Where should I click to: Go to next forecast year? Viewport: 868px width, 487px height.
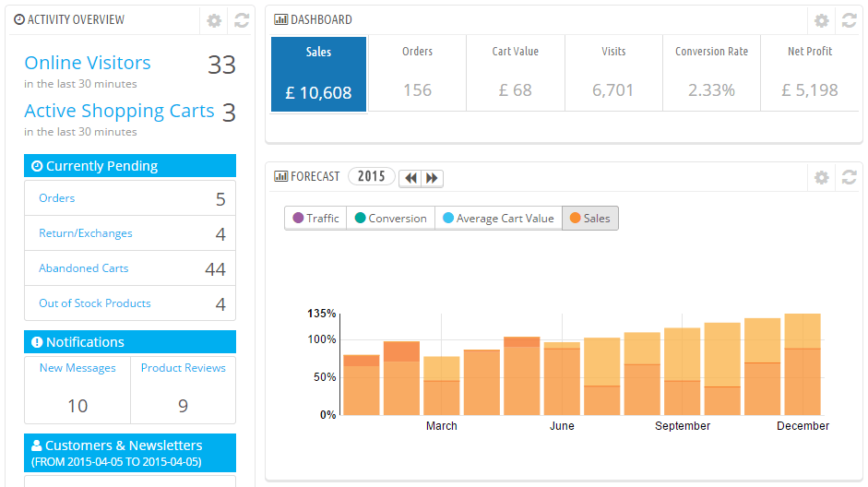click(x=433, y=178)
